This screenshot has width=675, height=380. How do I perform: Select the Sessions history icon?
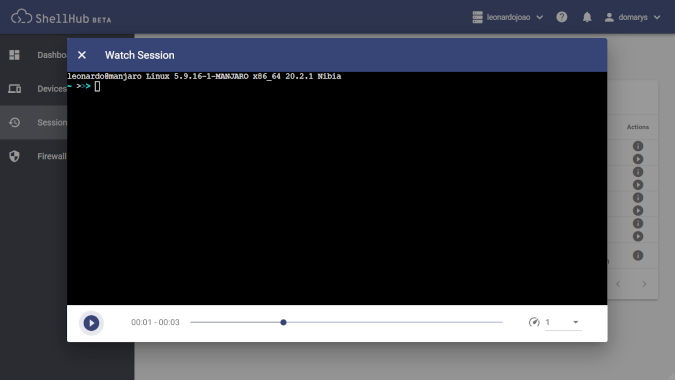coord(14,122)
